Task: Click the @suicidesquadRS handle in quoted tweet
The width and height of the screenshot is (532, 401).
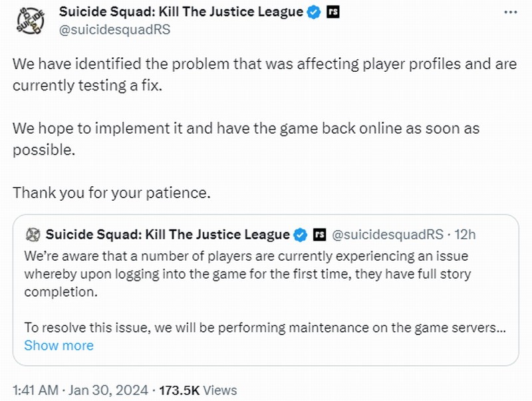Action: pyautogui.click(x=388, y=235)
